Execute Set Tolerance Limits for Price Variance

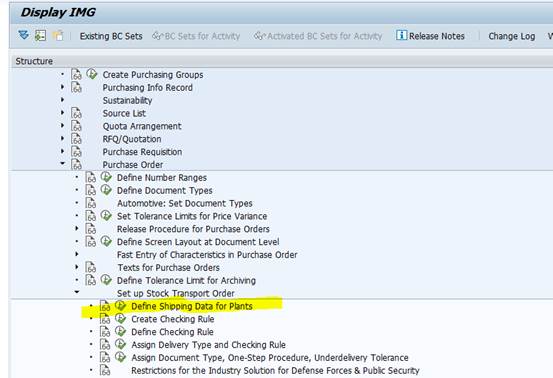[x=106, y=215]
